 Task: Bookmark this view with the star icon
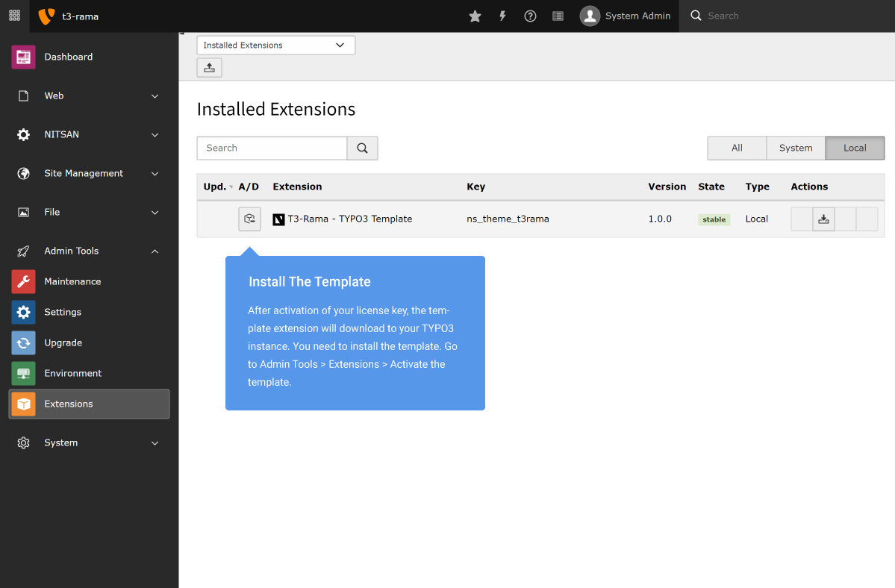[x=475, y=15]
